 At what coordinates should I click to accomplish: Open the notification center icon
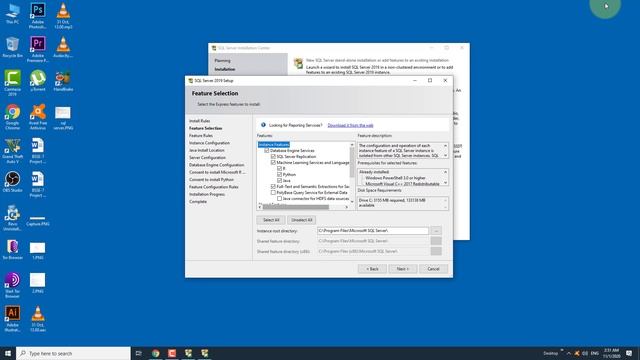[629, 353]
